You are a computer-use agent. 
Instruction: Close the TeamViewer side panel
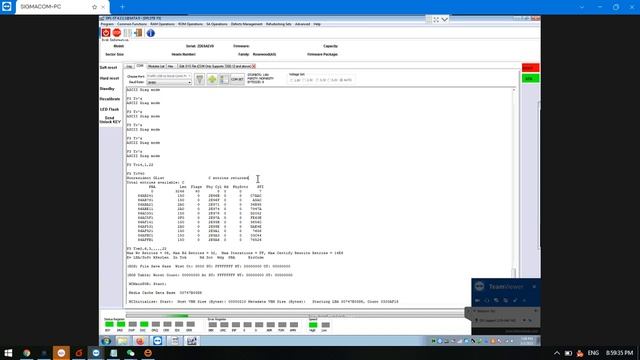[x=534, y=287]
